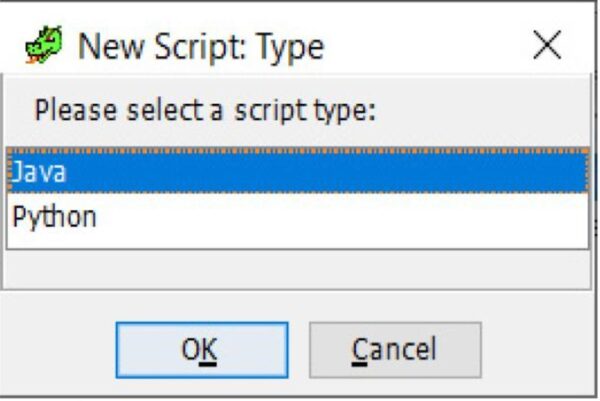The image size is (600, 401).
Task: Confirm the selection with OK
Action: [202, 350]
